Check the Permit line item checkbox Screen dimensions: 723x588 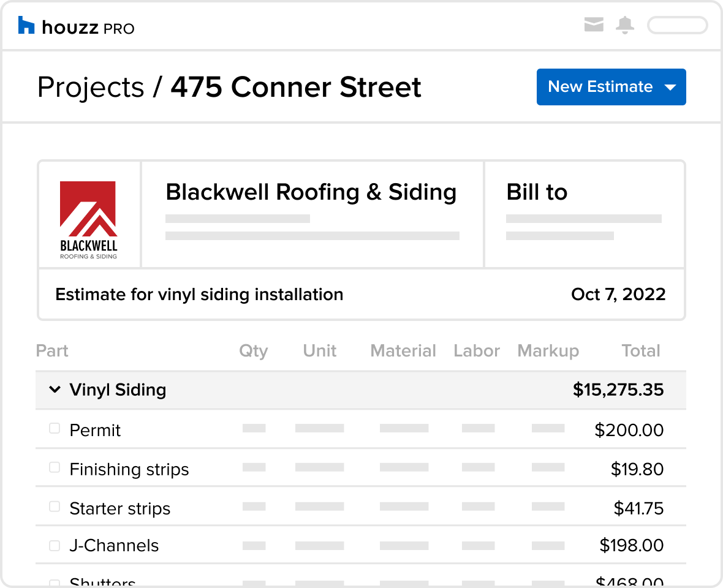tap(54, 429)
